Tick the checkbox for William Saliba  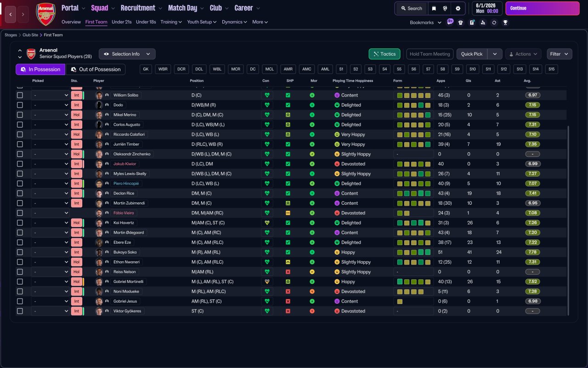point(20,95)
